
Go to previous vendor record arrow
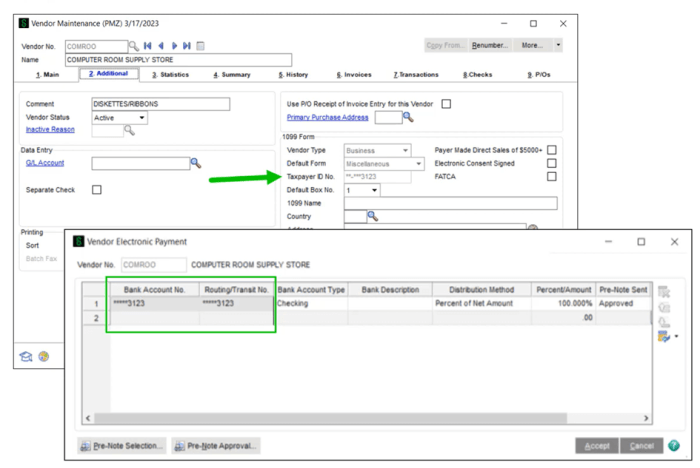pyautogui.click(x=161, y=46)
